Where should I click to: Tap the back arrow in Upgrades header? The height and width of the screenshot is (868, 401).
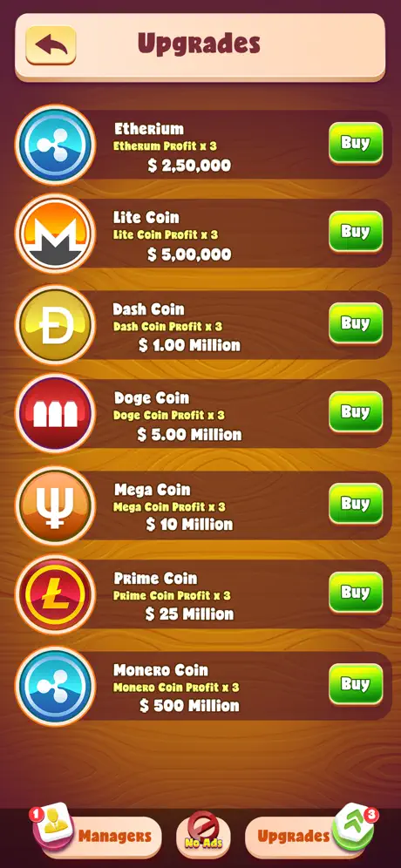tap(51, 44)
